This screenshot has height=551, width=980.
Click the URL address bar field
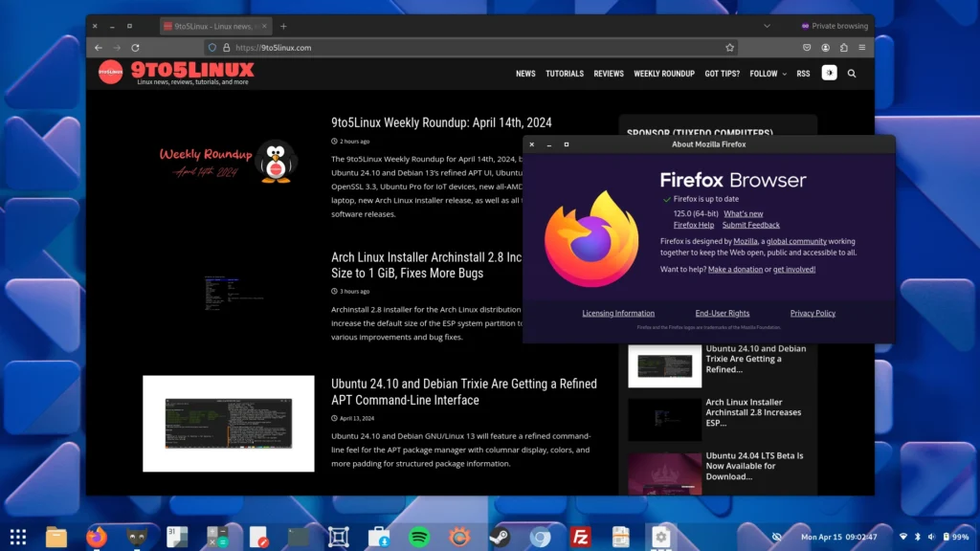click(x=471, y=48)
